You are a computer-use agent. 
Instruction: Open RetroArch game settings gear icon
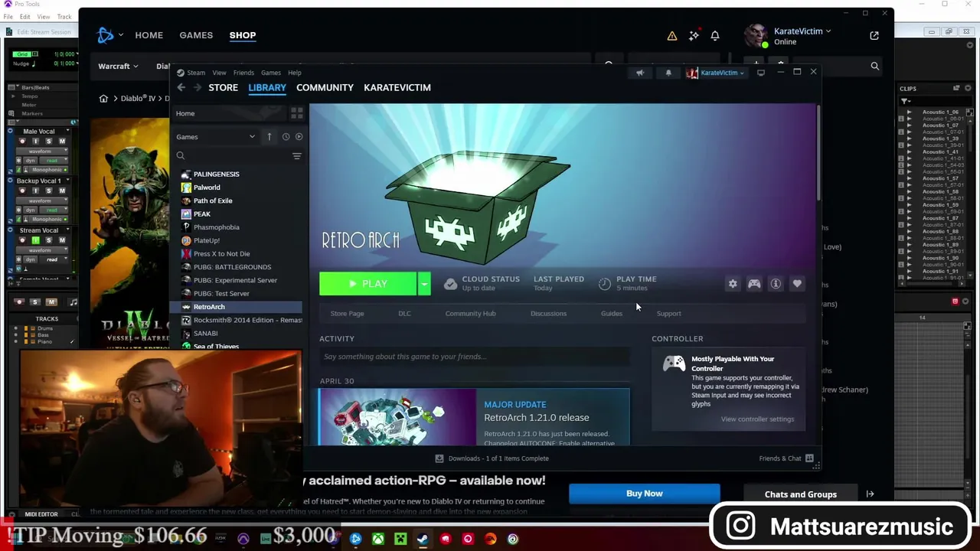click(733, 284)
